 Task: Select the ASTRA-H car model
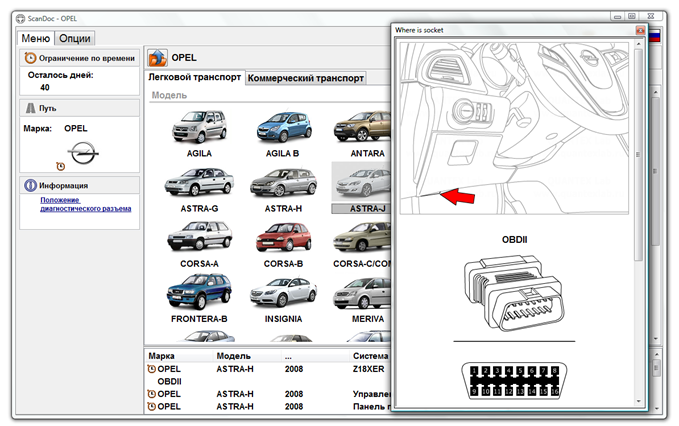pos(283,190)
